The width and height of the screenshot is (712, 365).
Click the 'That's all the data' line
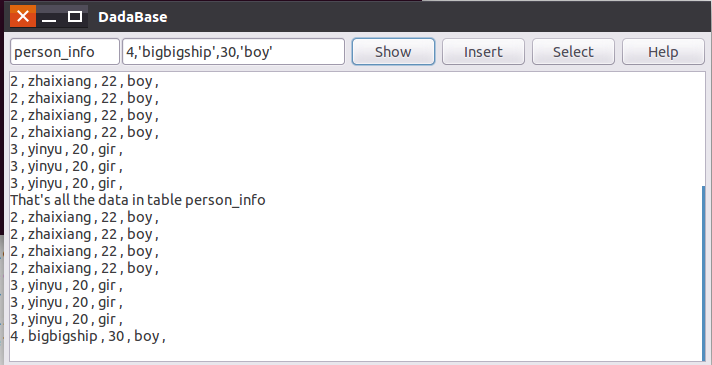pyautogui.click(x=138, y=200)
